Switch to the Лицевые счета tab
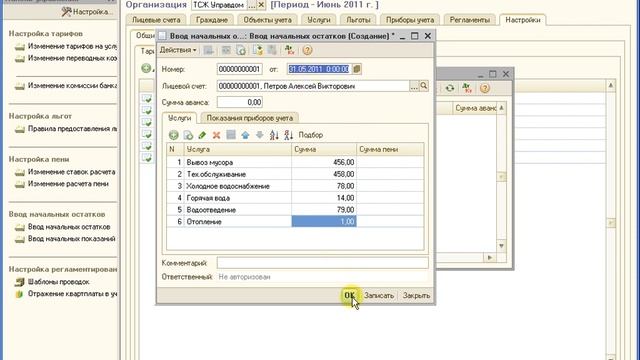The width and height of the screenshot is (640, 360). pyautogui.click(x=156, y=20)
